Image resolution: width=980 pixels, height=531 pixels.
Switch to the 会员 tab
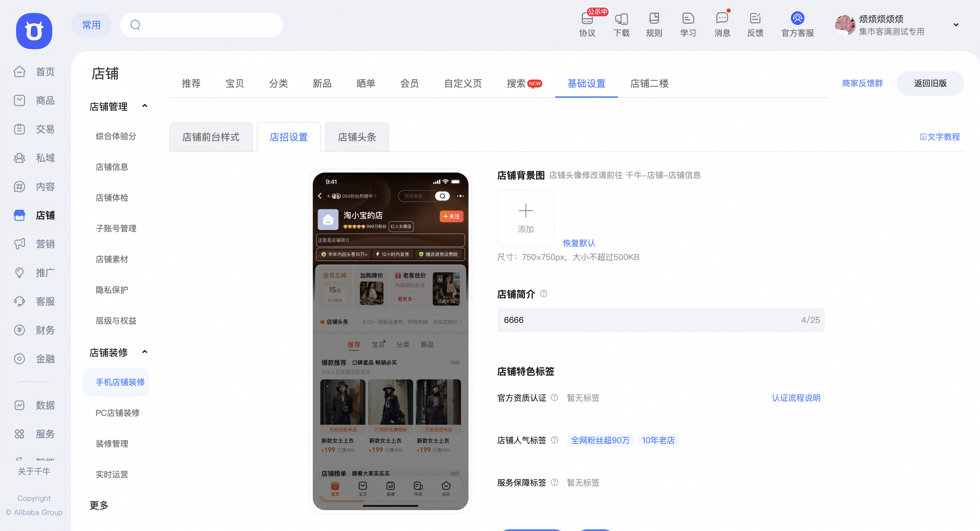(x=409, y=83)
